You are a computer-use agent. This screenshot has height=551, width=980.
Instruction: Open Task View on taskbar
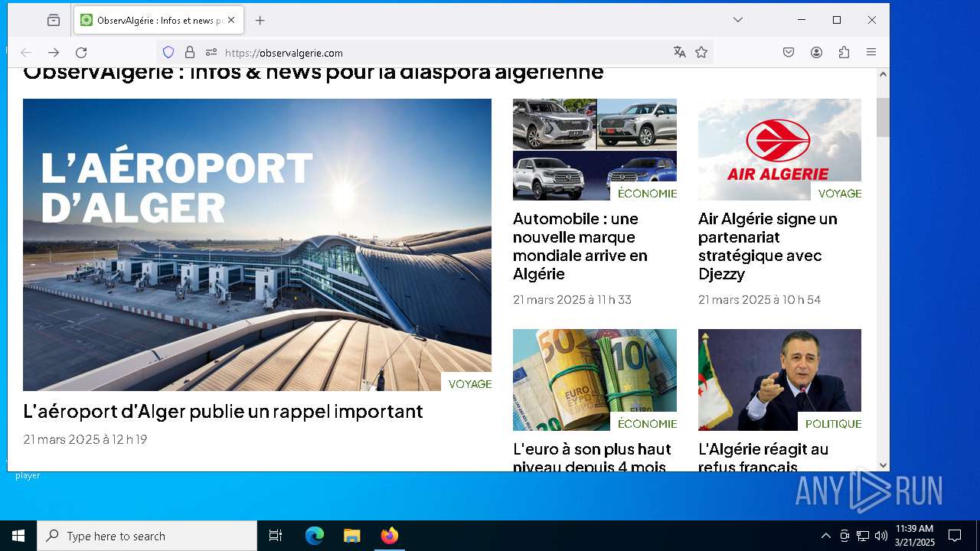(x=276, y=536)
